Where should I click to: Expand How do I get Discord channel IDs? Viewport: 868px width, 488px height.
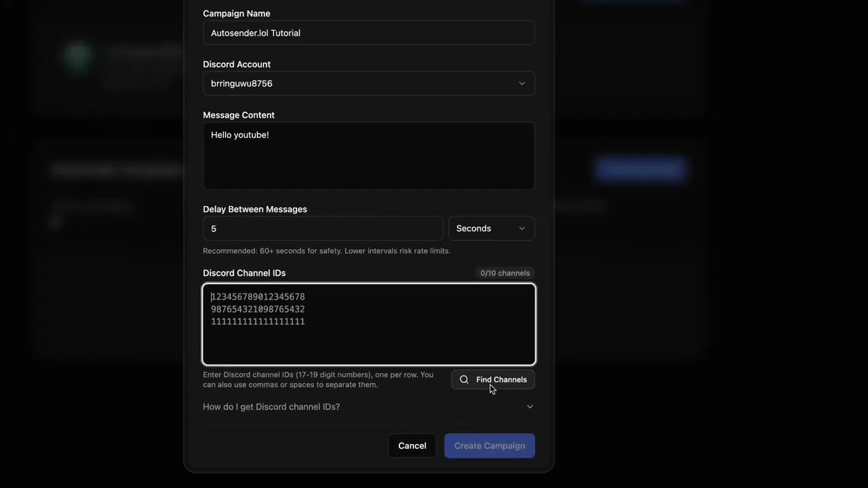[x=368, y=407]
